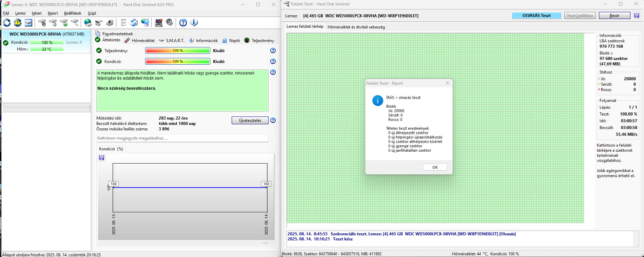Click save floppy icon above Kondíció chart

point(102,158)
